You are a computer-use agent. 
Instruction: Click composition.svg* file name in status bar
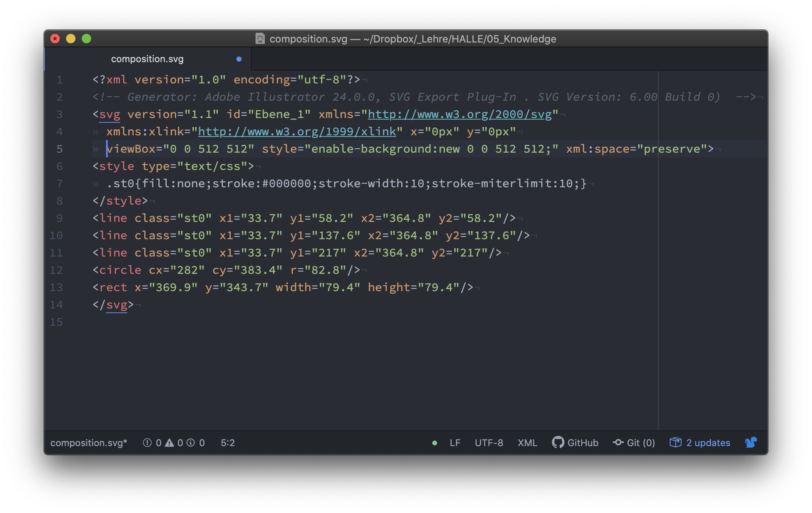[x=89, y=443]
